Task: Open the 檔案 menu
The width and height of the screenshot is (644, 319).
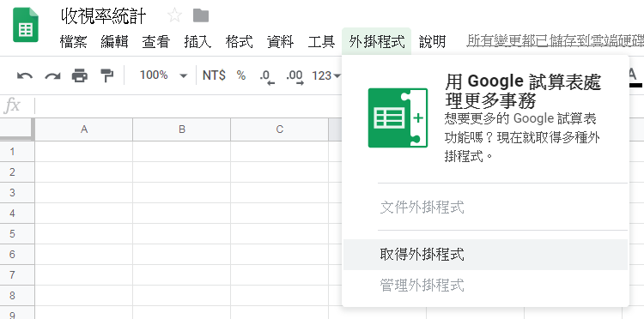Action: pos(73,41)
